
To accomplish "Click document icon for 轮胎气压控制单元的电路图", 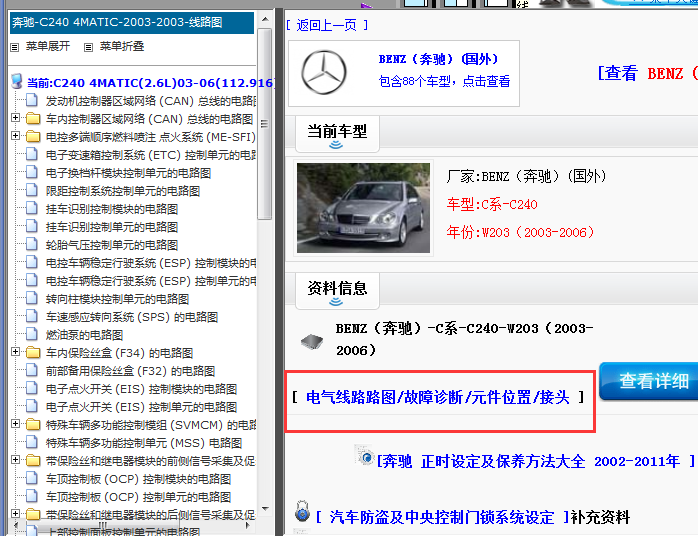I will click(32, 244).
